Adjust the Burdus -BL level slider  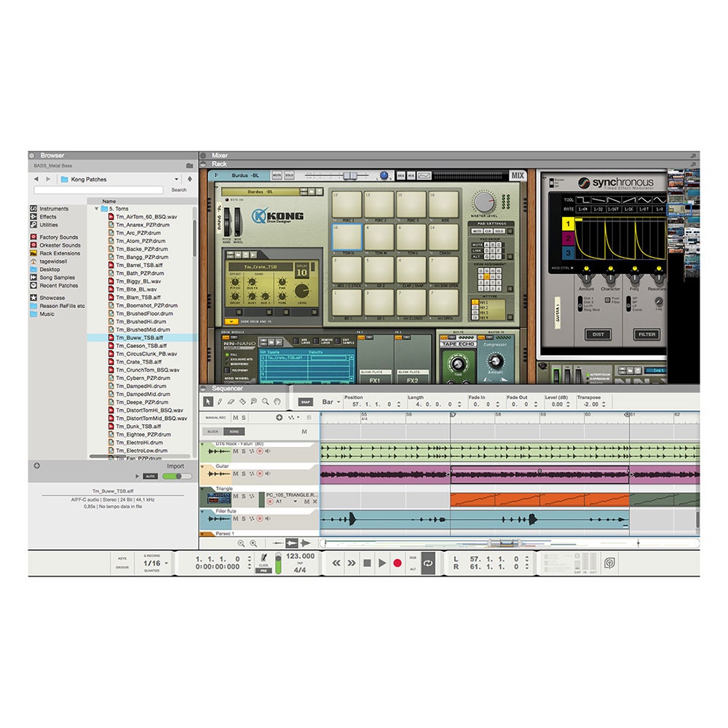350,175
